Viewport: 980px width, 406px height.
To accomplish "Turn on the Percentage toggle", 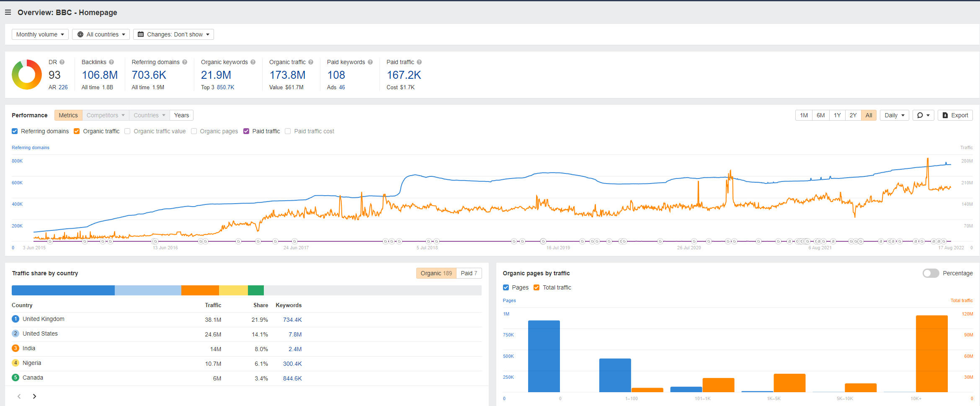I will pos(931,273).
